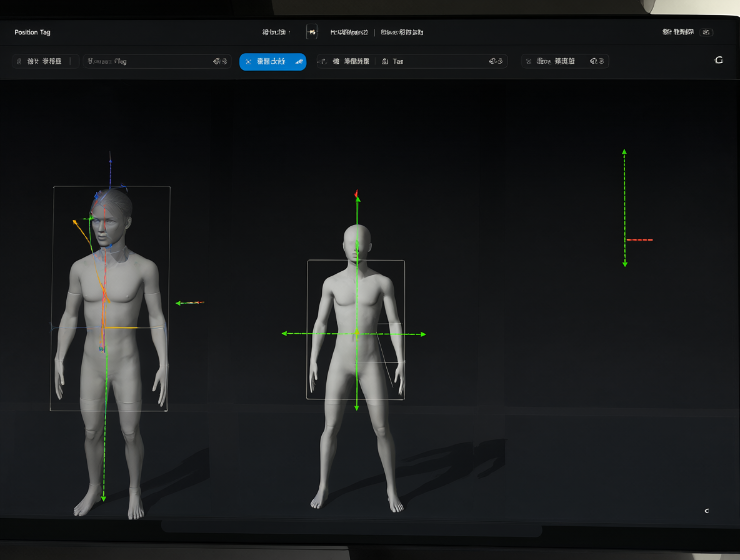Click the blue highlighted toolbar button
This screenshot has height=560, width=740.
point(272,62)
